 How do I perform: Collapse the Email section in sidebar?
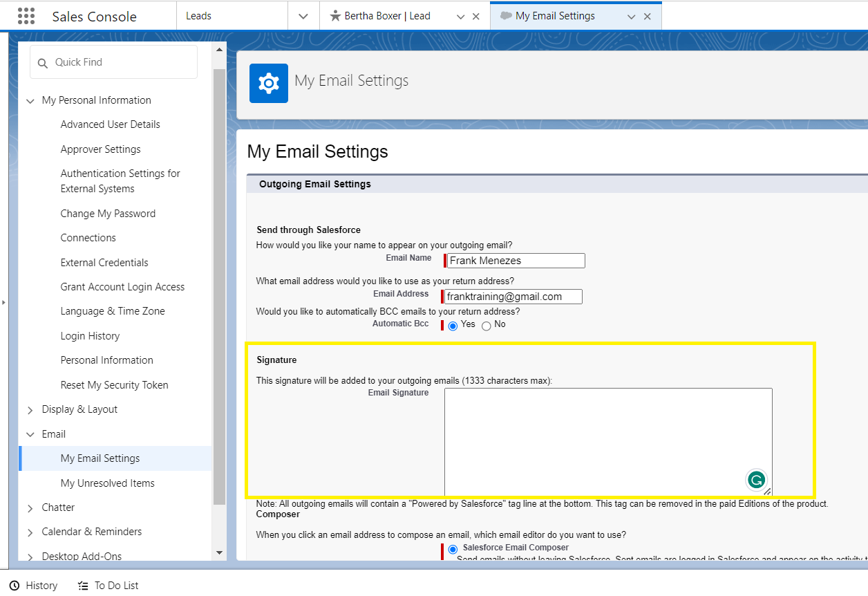pos(30,435)
